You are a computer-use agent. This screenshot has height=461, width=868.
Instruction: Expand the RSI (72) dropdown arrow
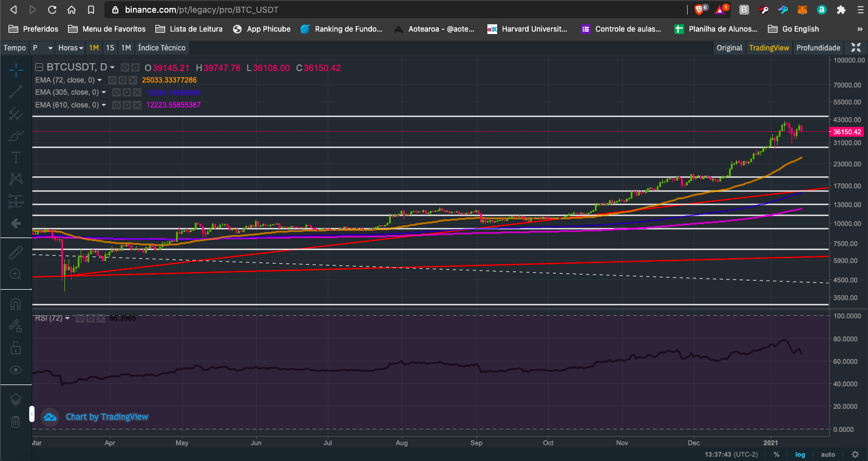(x=67, y=318)
